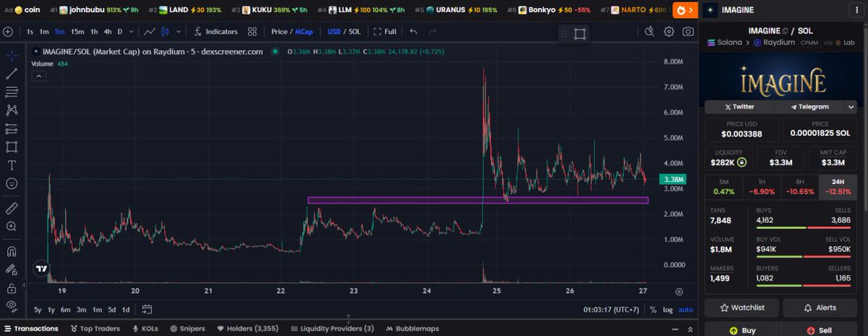Select the 1H price change stat
Screen dimensions: 868x336
[761, 187]
